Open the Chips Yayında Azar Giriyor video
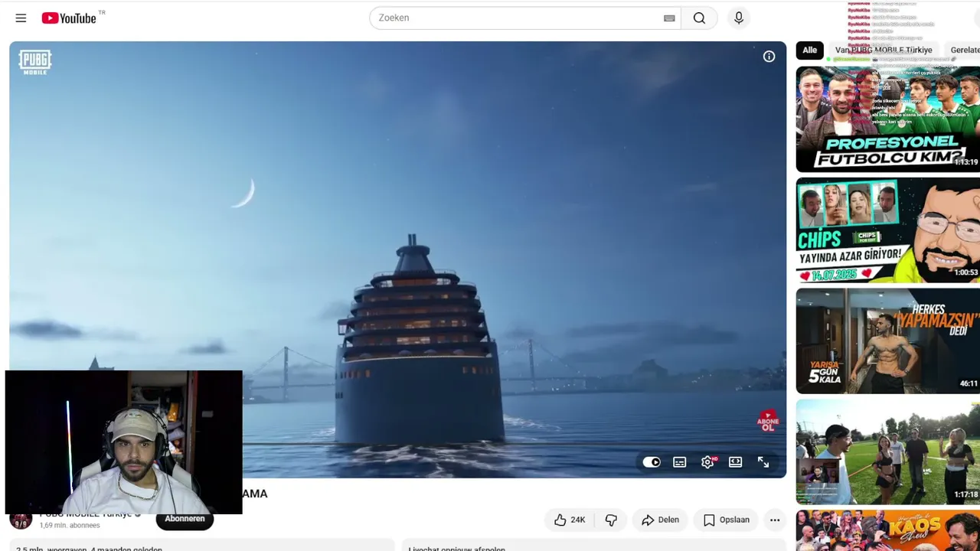The height and width of the screenshot is (551, 980). [888, 230]
